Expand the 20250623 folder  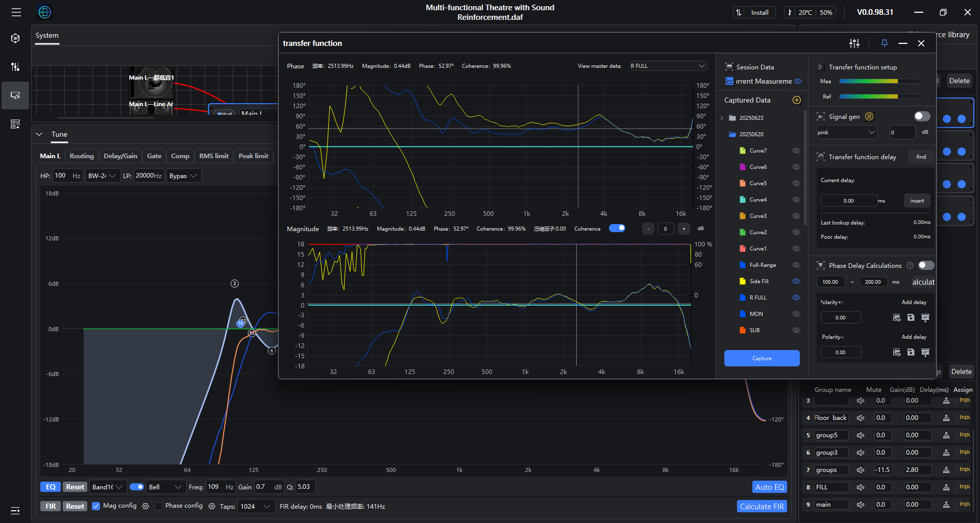[x=722, y=118]
